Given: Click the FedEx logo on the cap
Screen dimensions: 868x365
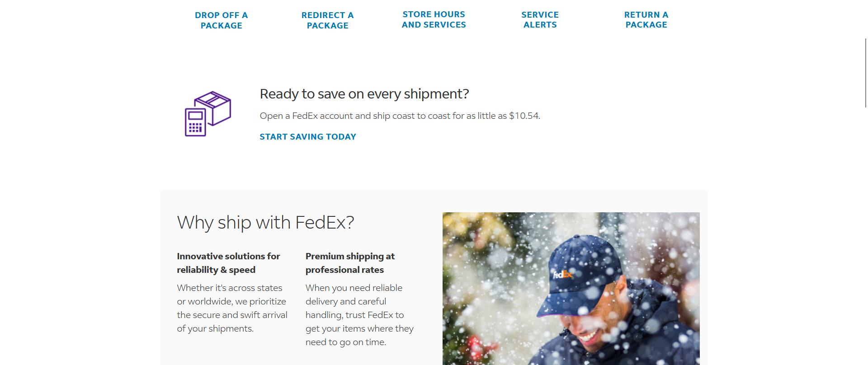Looking at the screenshot, I should [562, 274].
